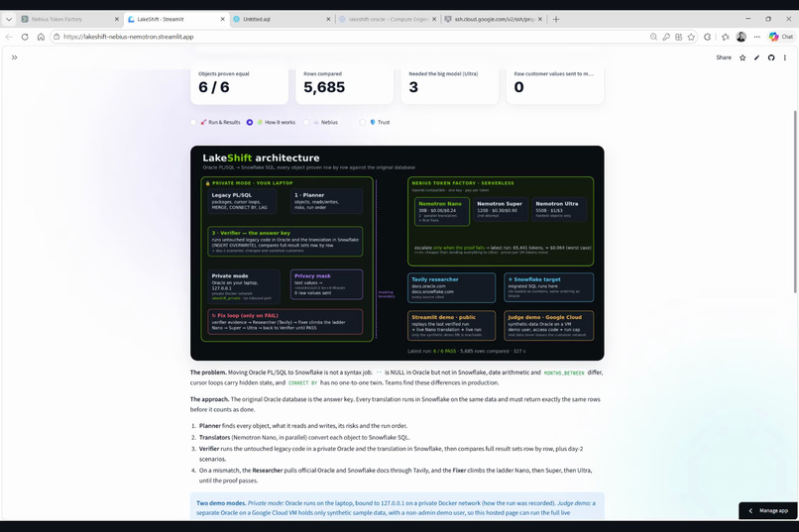
Task: Select the Nebius radio option
Action: point(320,122)
